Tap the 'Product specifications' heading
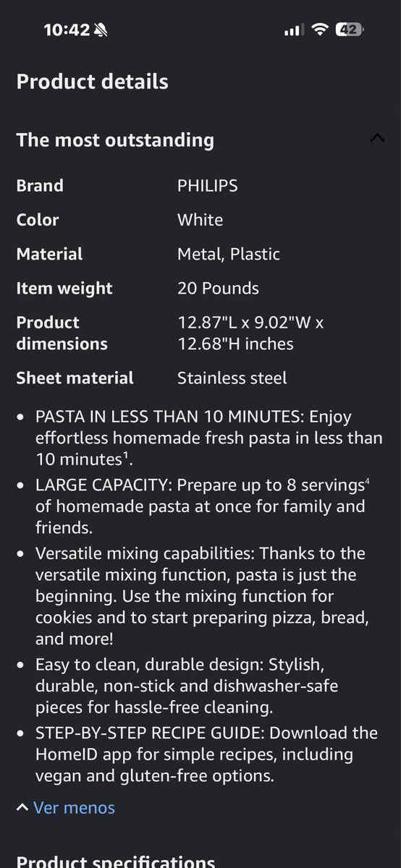The width and height of the screenshot is (401, 868). point(116,861)
